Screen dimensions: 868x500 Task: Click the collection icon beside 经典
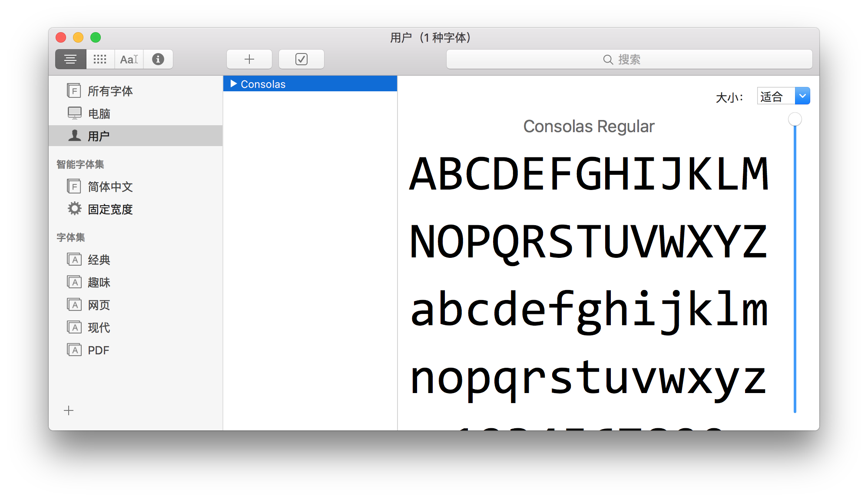coord(74,259)
